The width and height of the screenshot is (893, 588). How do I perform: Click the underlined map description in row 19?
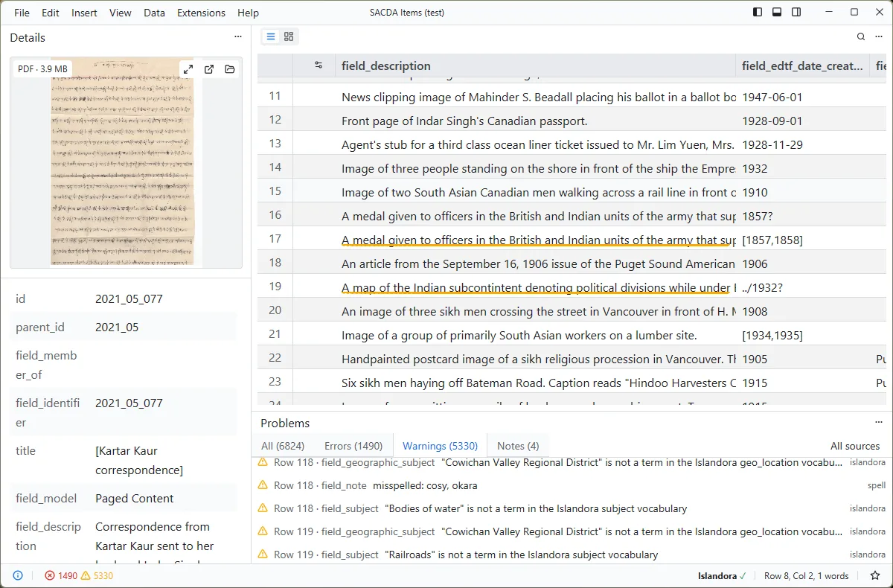click(535, 287)
